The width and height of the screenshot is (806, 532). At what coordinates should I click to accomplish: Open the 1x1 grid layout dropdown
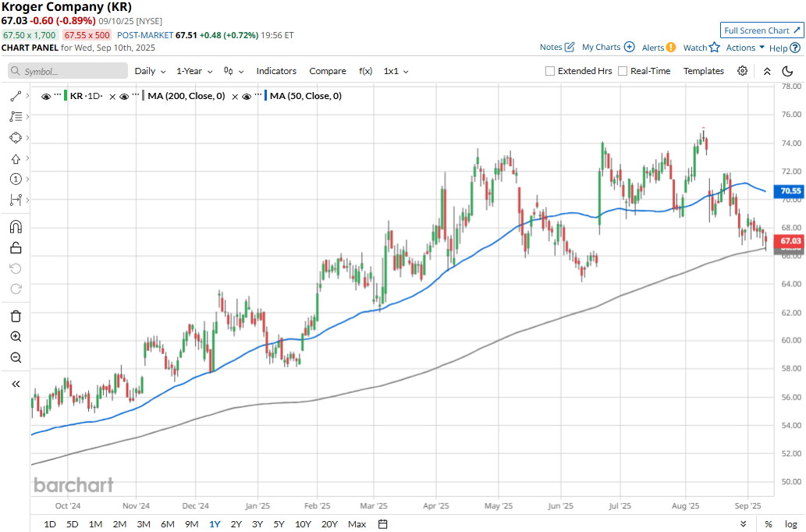tap(396, 71)
